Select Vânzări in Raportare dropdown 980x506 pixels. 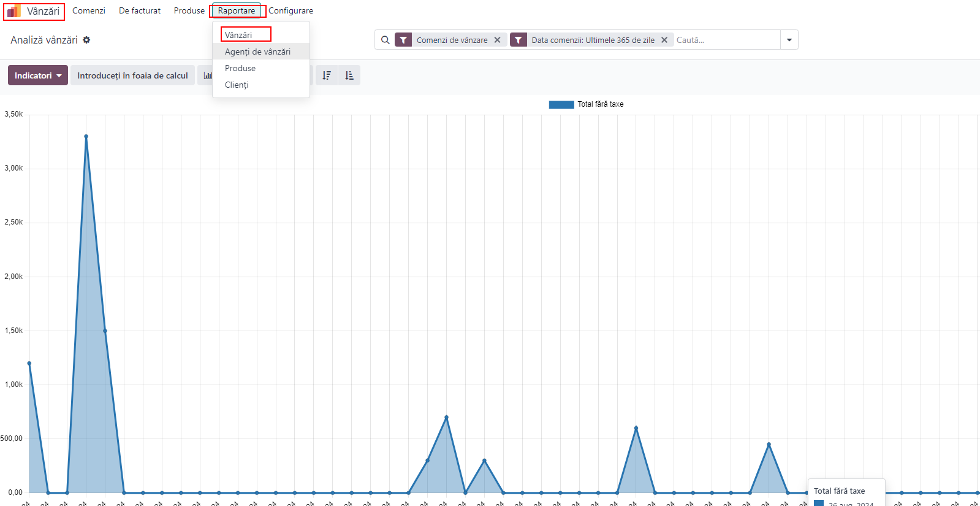[x=260, y=35]
